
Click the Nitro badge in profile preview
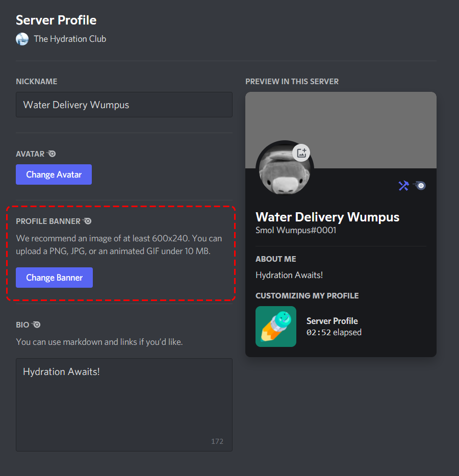[x=420, y=186]
